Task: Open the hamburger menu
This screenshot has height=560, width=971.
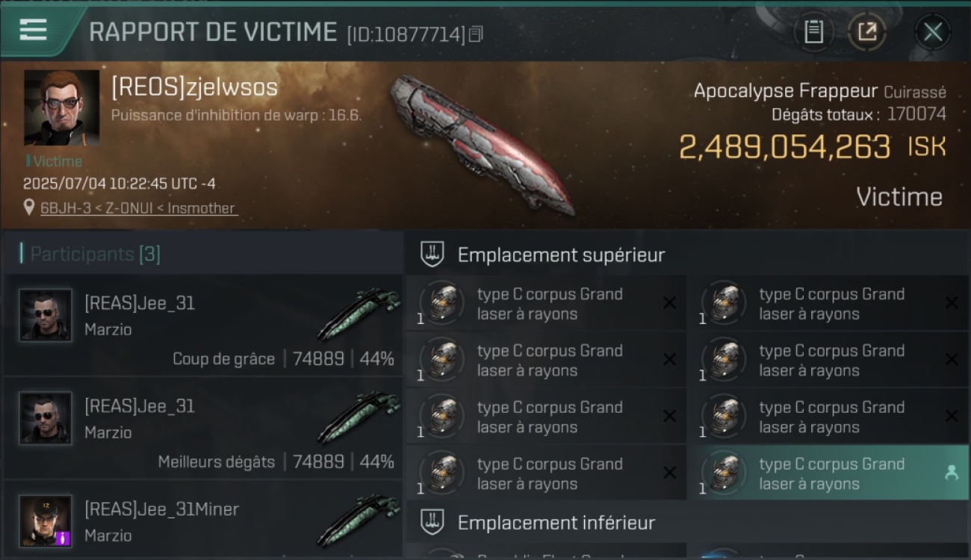Action: click(33, 31)
